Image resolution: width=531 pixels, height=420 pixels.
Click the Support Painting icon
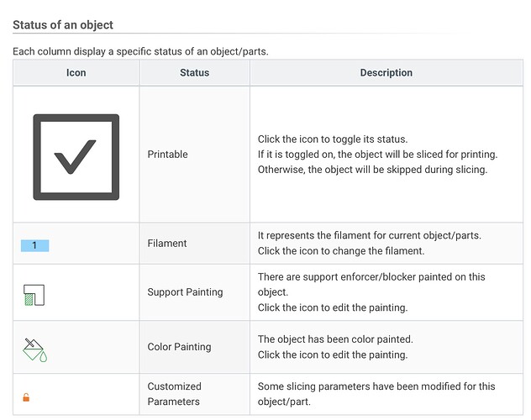tap(34, 295)
